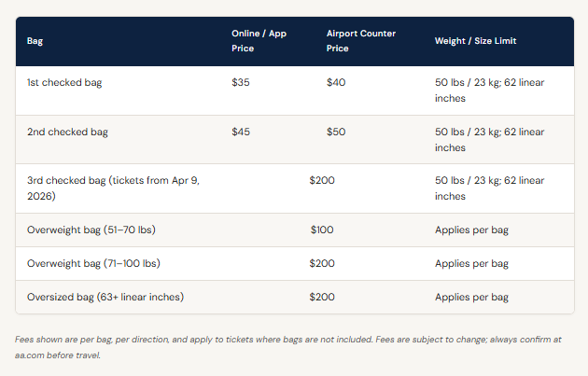
Task: Click the $50 airport counter price
Action: coord(336,132)
